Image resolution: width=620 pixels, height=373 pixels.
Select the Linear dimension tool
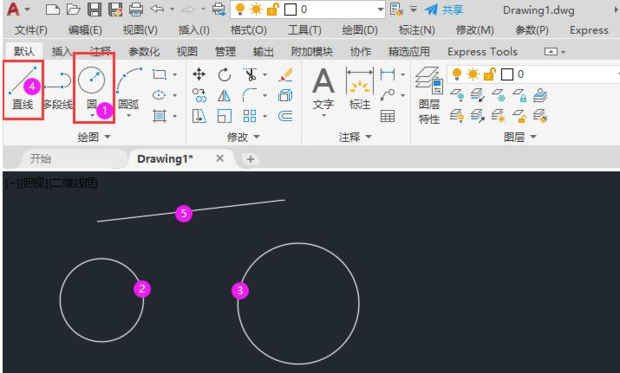pos(387,74)
